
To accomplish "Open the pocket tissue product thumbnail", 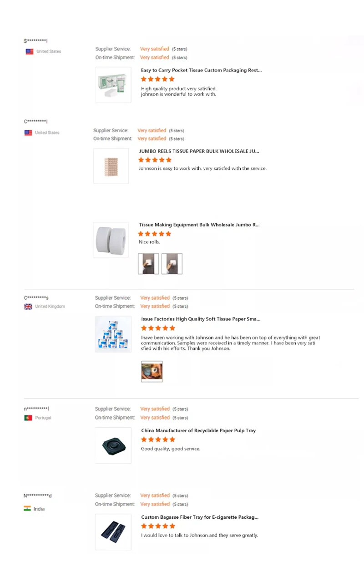I will point(113,85).
